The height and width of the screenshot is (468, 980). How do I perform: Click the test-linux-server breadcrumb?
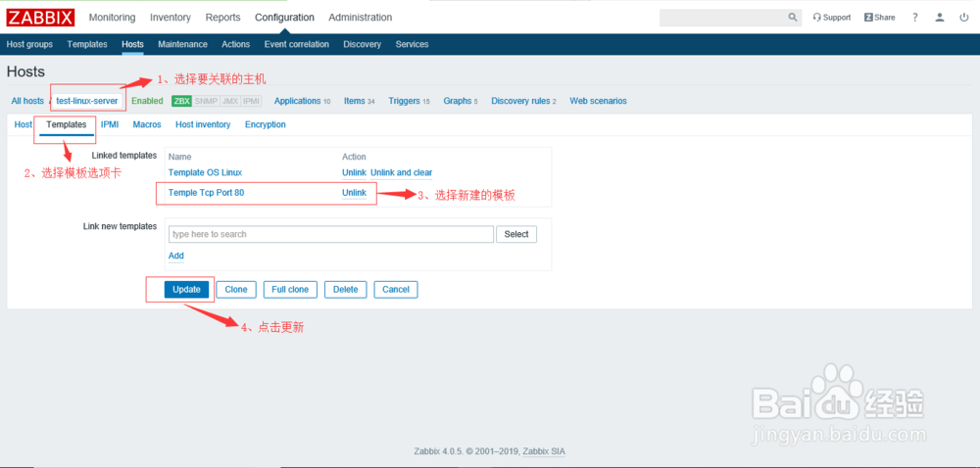(87, 101)
